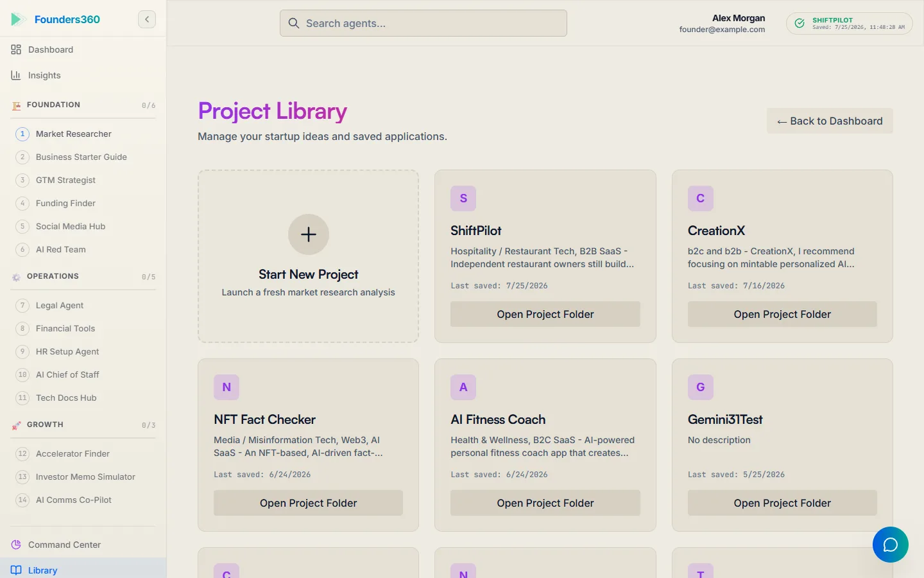
Task: Click the Foundation section icon
Action: click(x=17, y=105)
